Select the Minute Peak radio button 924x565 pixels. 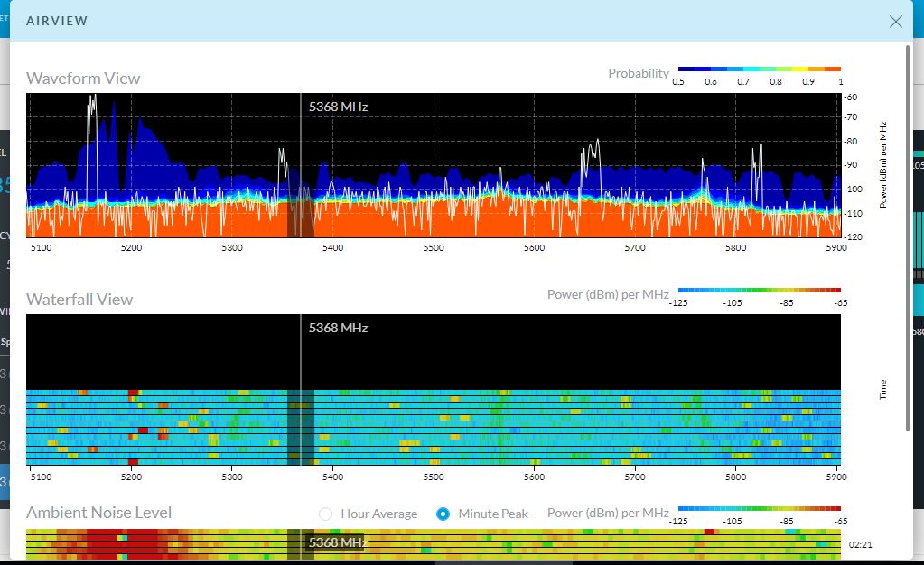[443, 514]
